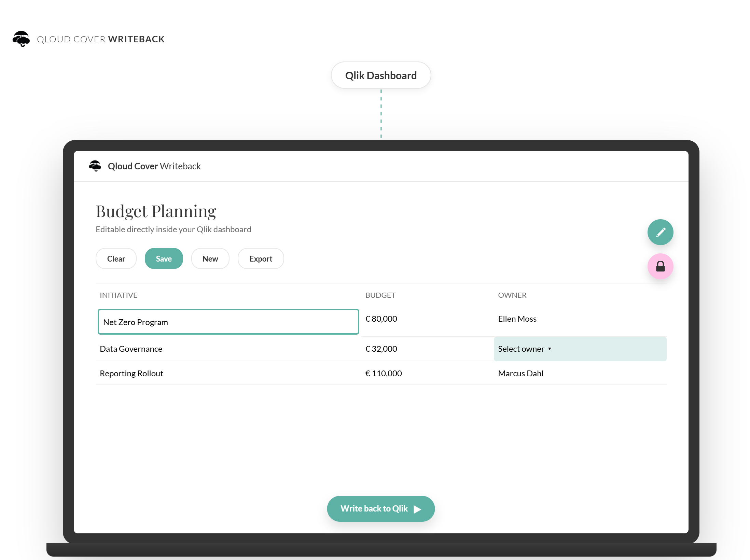750x560 pixels.
Task: Click the QLOUD COVER WRITEBACK header text
Action: [x=101, y=39]
